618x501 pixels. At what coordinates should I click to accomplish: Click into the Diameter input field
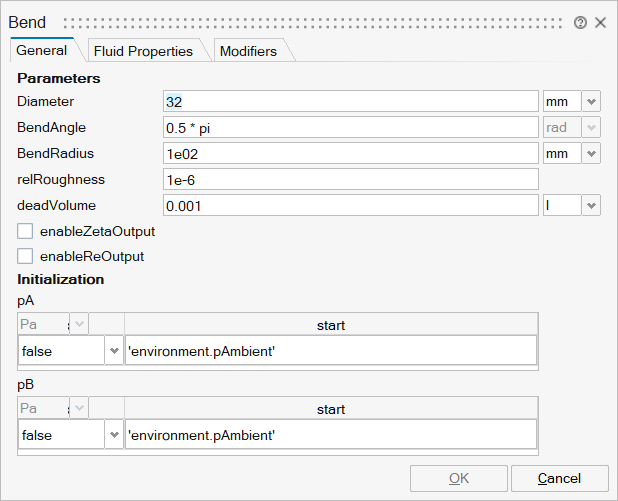pyautogui.click(x=350, y=101)
